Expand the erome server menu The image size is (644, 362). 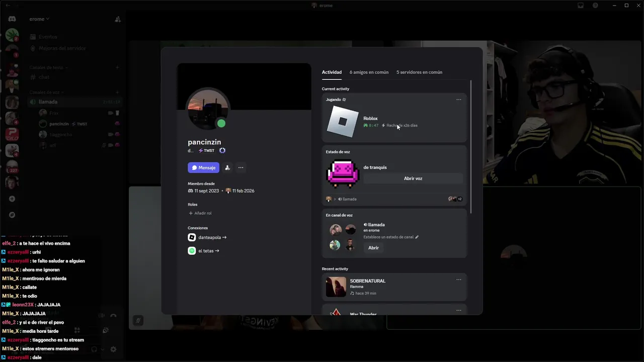pyautogui.click(x=39, y=19)
